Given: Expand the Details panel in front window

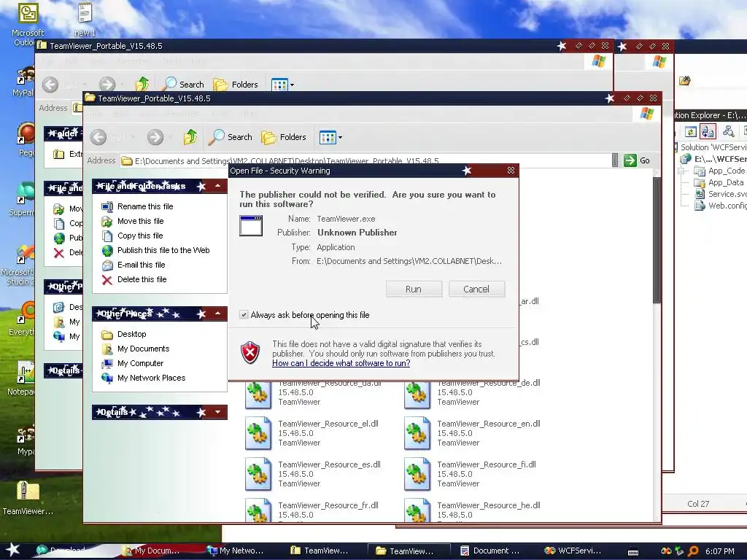Looking at the screenshot, I should pyautogui.click(x=217, y=412).
